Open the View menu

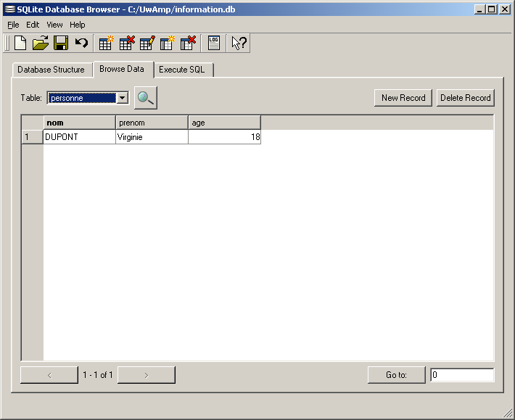pyautogui.click(x=54, y=25)
